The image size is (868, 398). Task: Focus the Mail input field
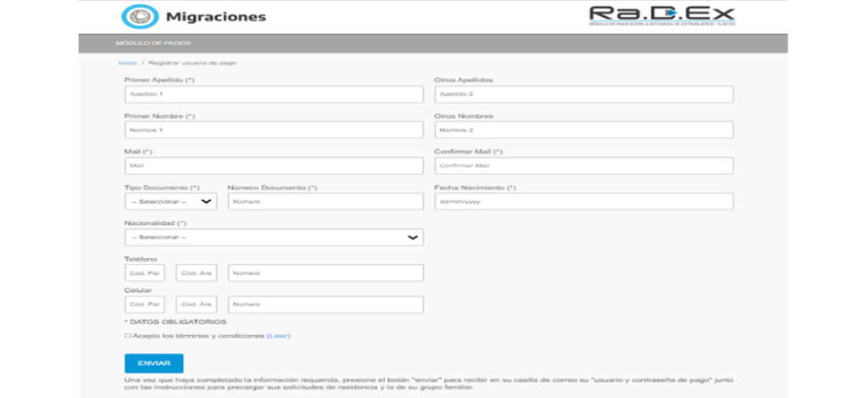pyautogui.click(x=274, y=165)
